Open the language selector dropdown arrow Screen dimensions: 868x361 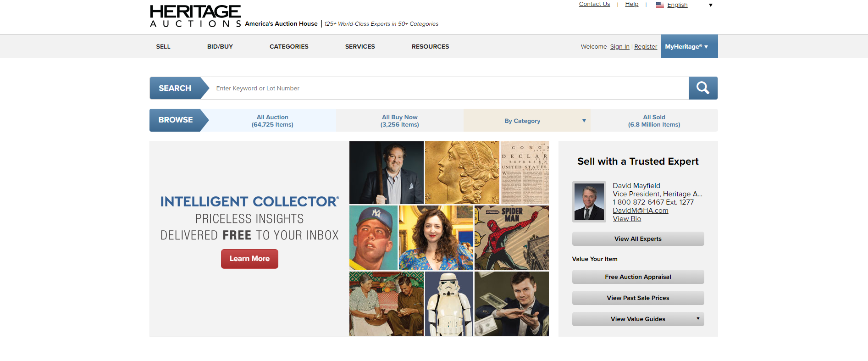coord(711,5)
